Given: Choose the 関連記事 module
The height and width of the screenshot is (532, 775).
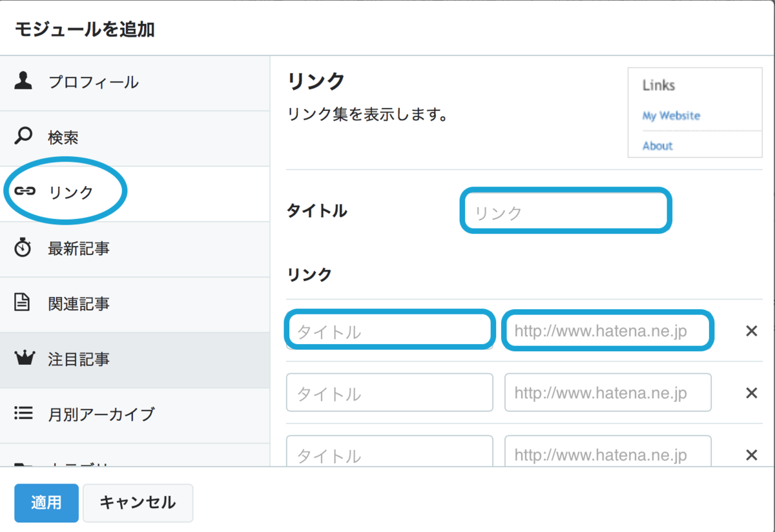Looking at the screenshot, I should [135, 305].
